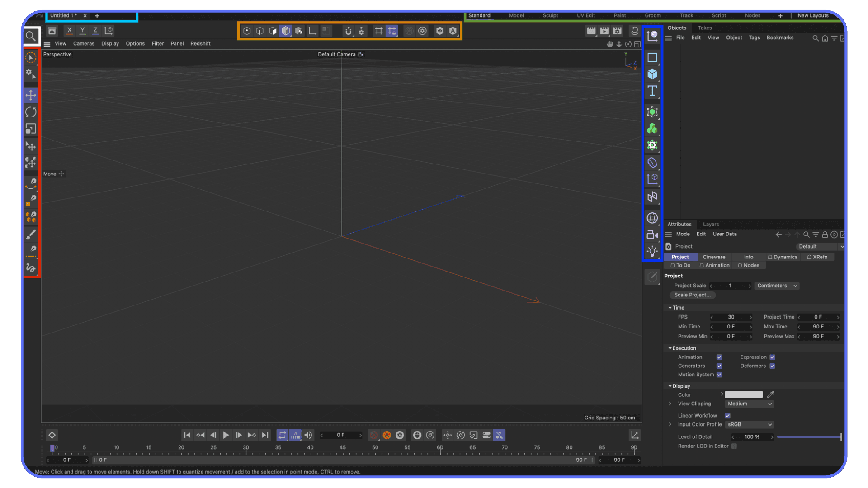Open the Cameras menu in the viewport

(x=84, y=43)
